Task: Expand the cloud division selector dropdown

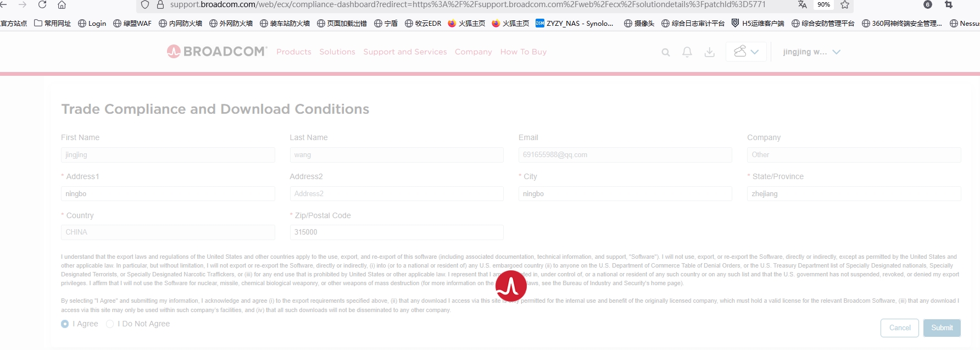Action: point(746,52)
